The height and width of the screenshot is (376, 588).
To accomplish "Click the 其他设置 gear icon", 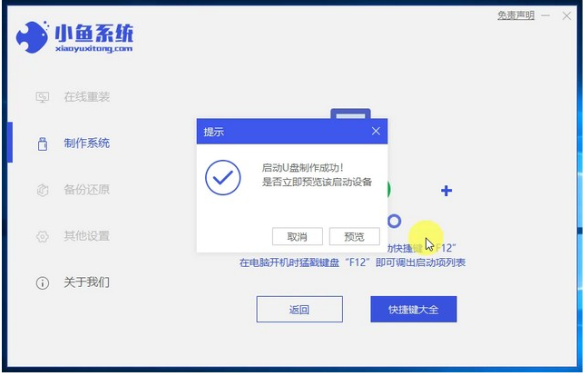I will [43, 236].
